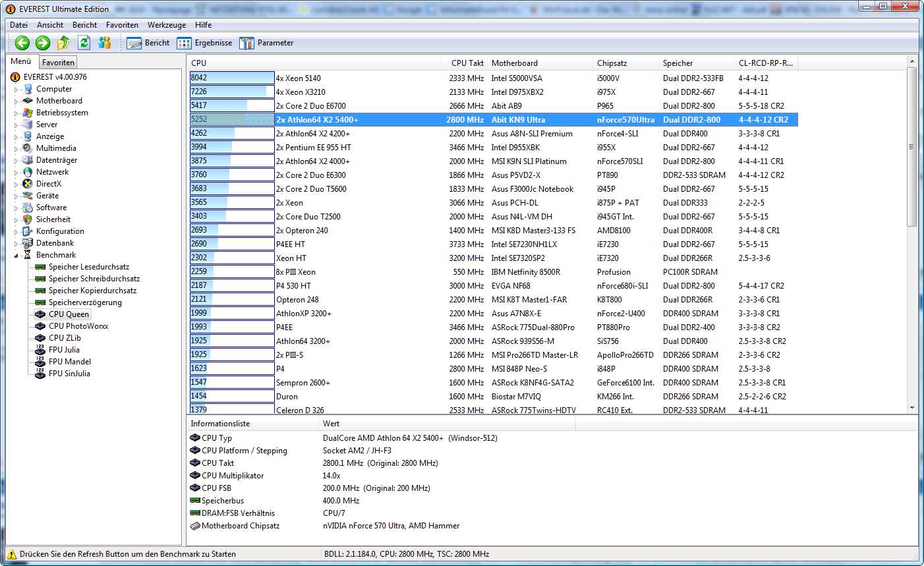Select FPU SinJulia benchmark

(x=69, y=374)
